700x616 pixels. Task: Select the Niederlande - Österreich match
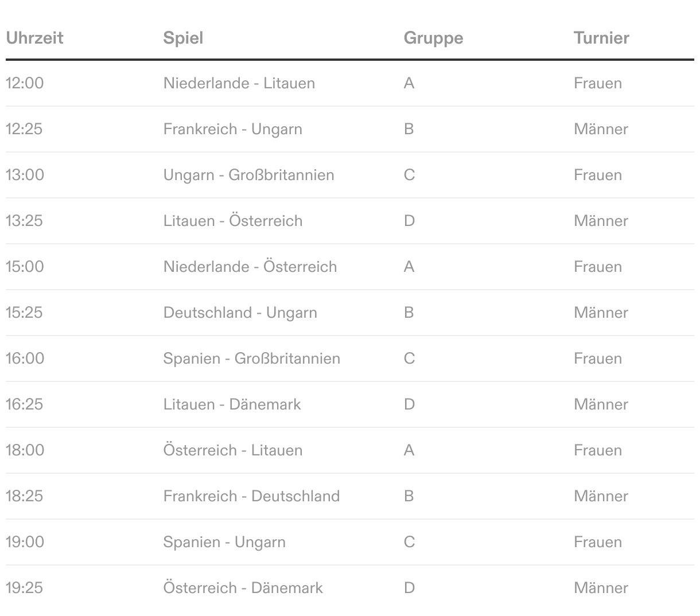coord(250,267)
